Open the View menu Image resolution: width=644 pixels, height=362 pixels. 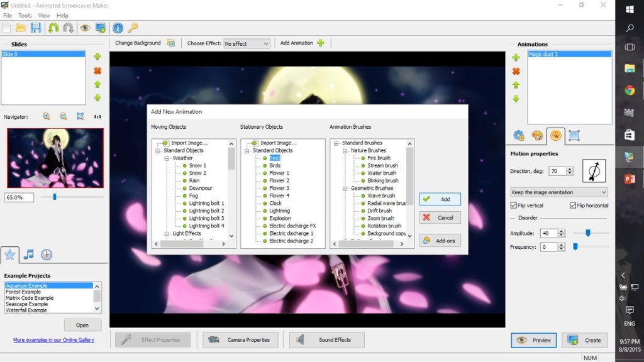pyautogui.click(x=44, y=16)
